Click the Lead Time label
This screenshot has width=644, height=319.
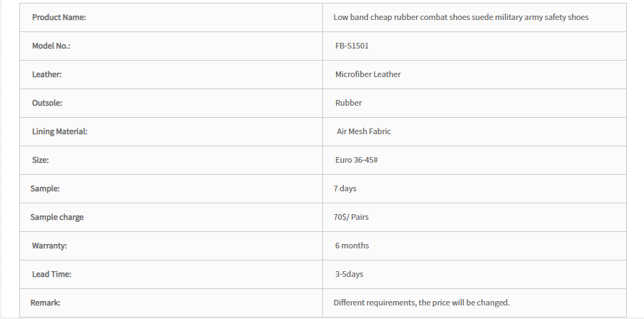[51, 274]
